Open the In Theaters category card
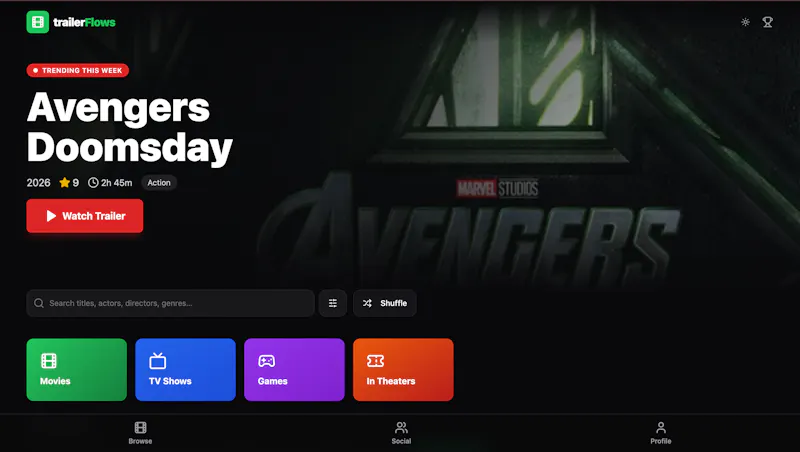This screenshot has height=452, width=800. (403, 369)
